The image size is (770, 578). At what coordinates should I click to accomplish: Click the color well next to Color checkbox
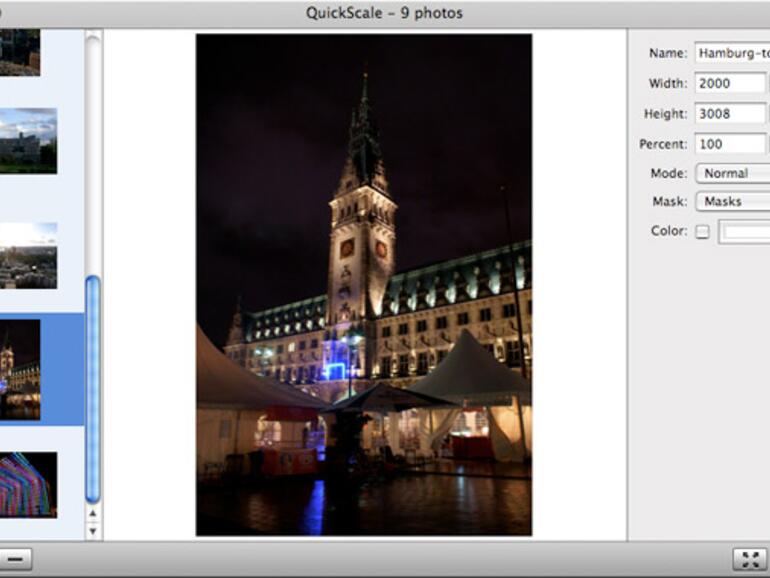tap(745, 232)
